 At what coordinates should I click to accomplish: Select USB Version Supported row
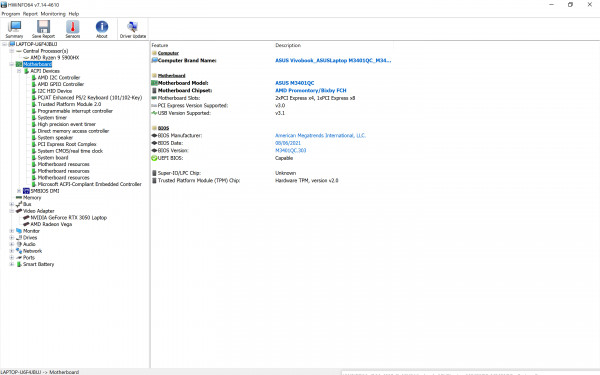(218, 113)
